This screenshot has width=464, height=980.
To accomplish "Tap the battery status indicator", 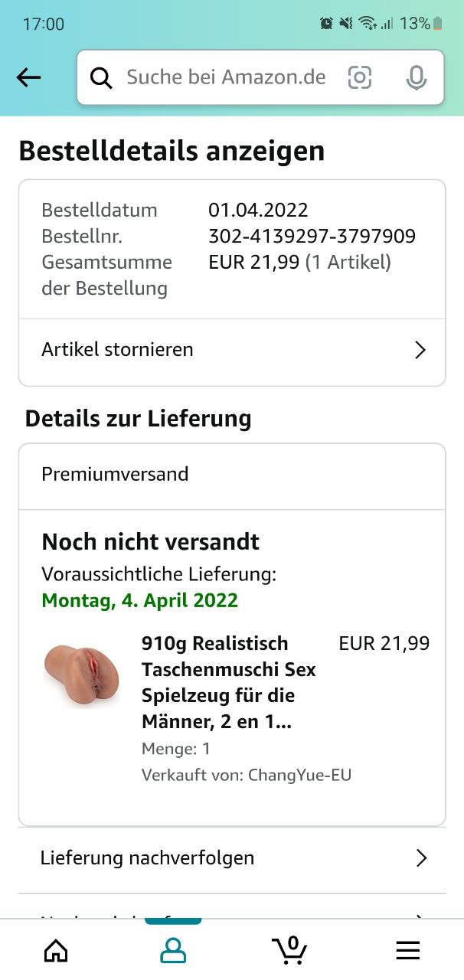I will [437, 24].
